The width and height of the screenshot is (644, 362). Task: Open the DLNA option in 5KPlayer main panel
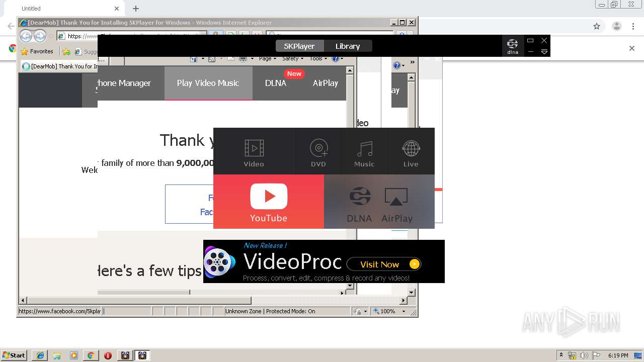[x=359, y=205]
